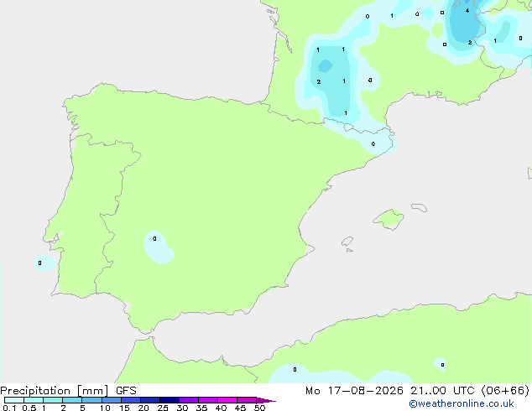Click the legend label '35'

click(x=201, y=408)
